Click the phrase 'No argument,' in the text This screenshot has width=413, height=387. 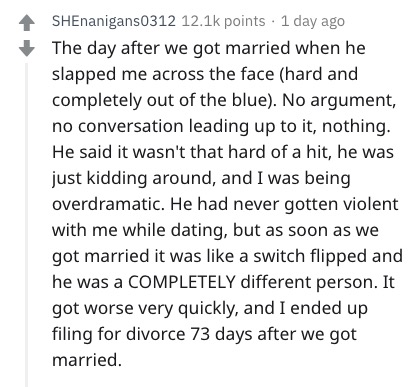339,100
